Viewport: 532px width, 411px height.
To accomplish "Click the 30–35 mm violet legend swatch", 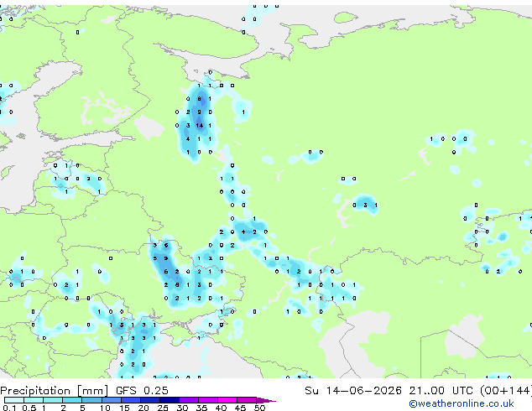I will 188,400.
